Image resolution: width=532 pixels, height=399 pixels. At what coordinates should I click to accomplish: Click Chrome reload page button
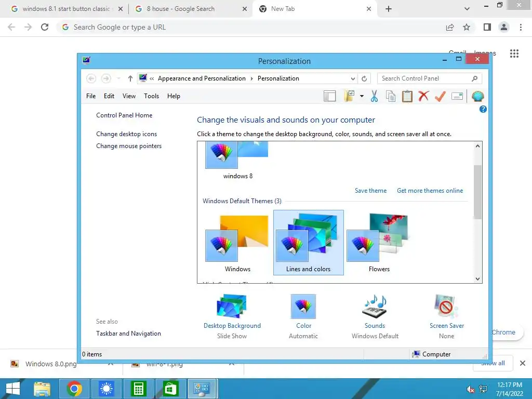45,27
